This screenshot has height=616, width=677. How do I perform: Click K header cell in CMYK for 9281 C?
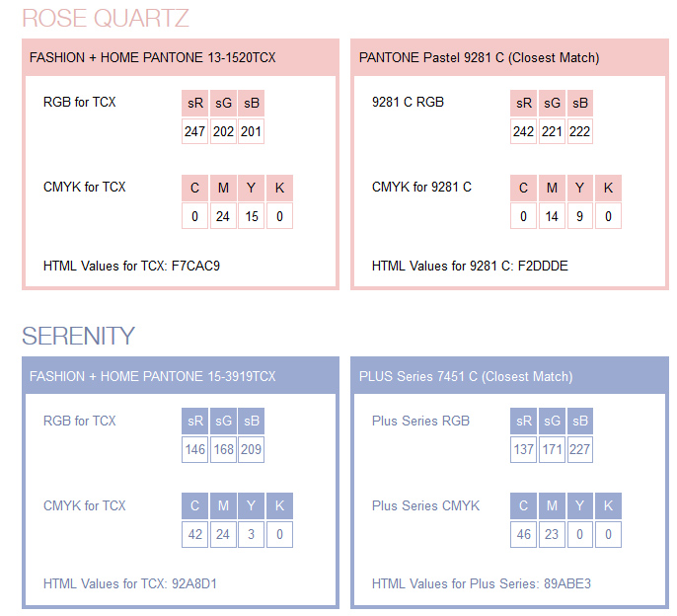608,188
